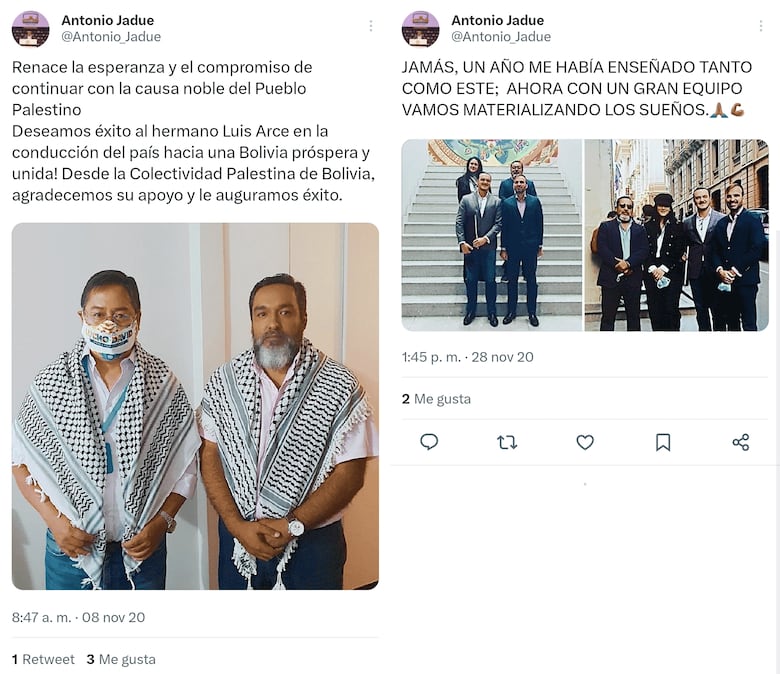Click @Antonio_Jadue handle on left tweet
780x674 pixels.
point(111,37)
